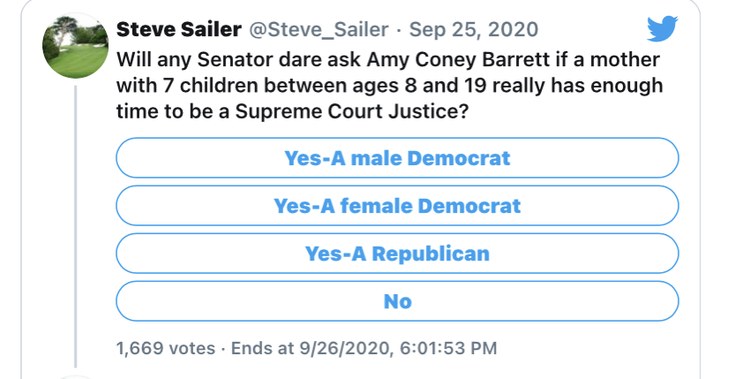750x379 pixels.
Task: Click the 1,669 votes count
Action: pos(165,348)
